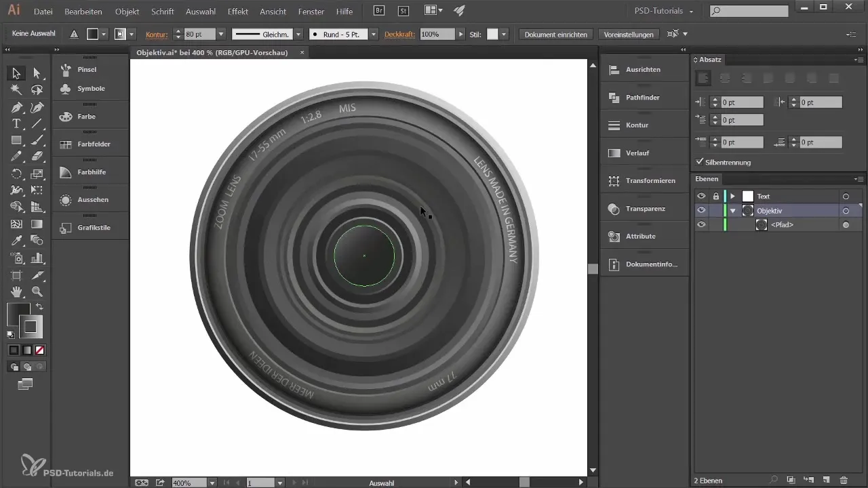Select the Column Graph tool
This screenshot has width=868, height=488.
[x=37, y=258]
